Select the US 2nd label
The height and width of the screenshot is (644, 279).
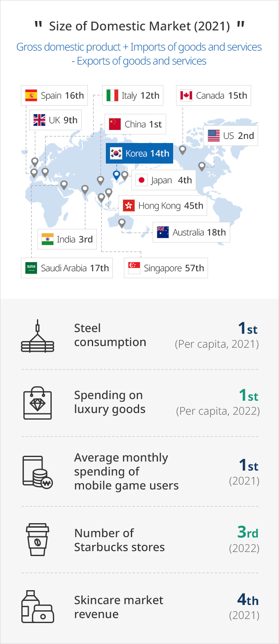pyautogui.click(x=231, y=136)
